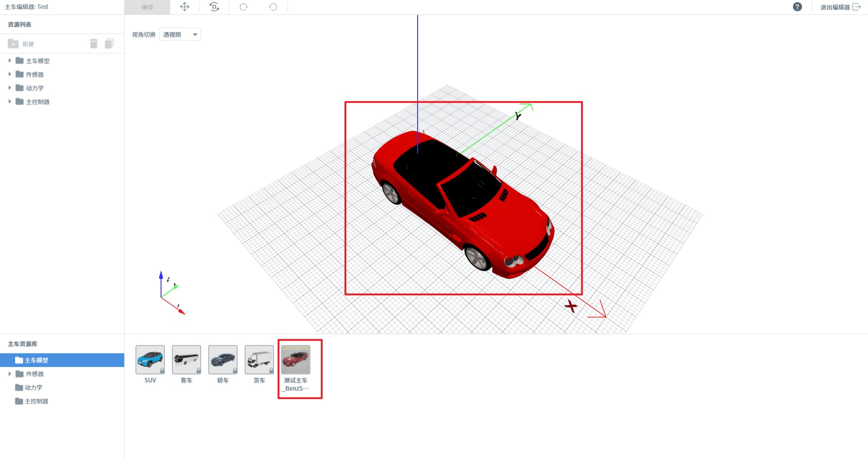The width and height of the screenshot is (868, 459).
Task: Choose the 货车 truck thumbnail
Action: (259, 359)
